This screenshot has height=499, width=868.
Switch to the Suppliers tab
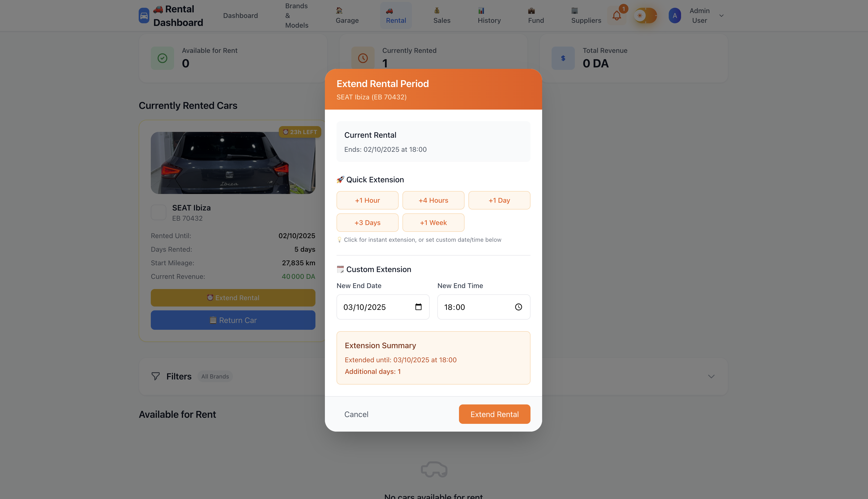[x=586, y=16]
